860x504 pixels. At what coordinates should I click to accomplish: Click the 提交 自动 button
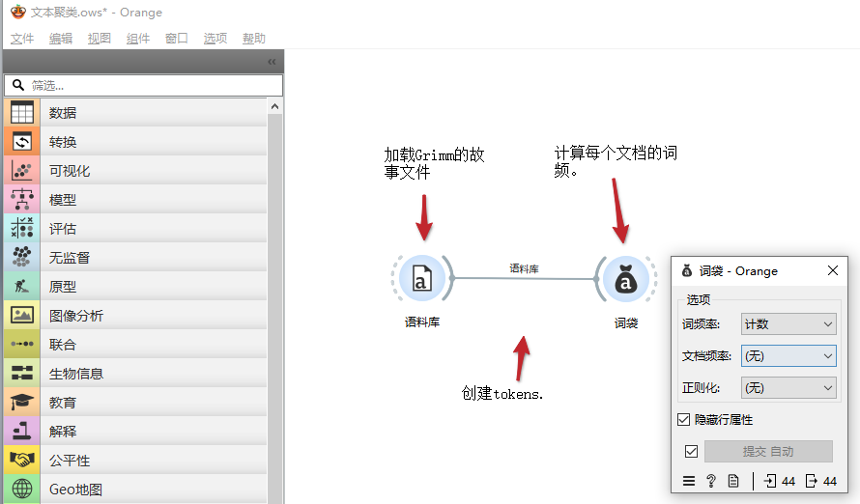[768, 452]
